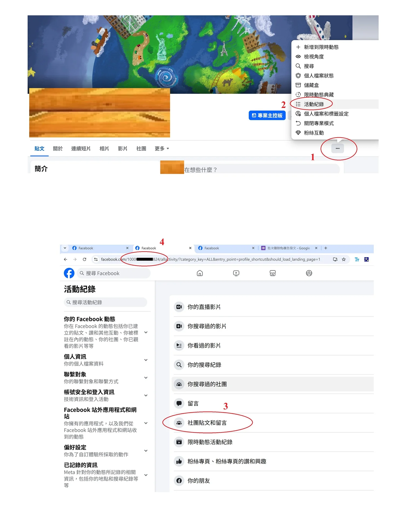Open 你搜尋過的社團 activity row
The image size is (420, 526).
click(273, 384)
